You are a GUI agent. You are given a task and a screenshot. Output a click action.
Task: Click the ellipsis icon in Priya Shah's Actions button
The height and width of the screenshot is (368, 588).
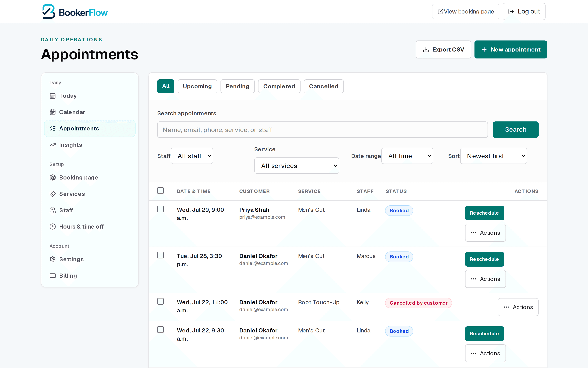[473, 233]
